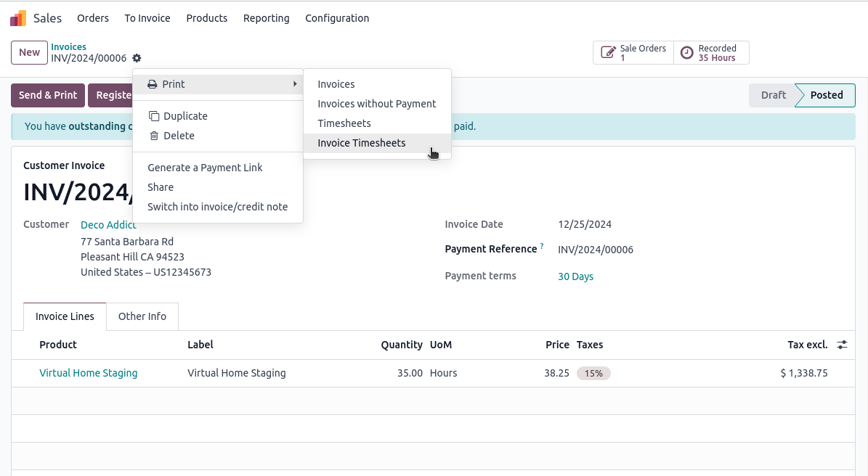Click the Payment Reference help question mark
Image resolution: width=868 pixels, height=476 pixels.
coord(542,247)
